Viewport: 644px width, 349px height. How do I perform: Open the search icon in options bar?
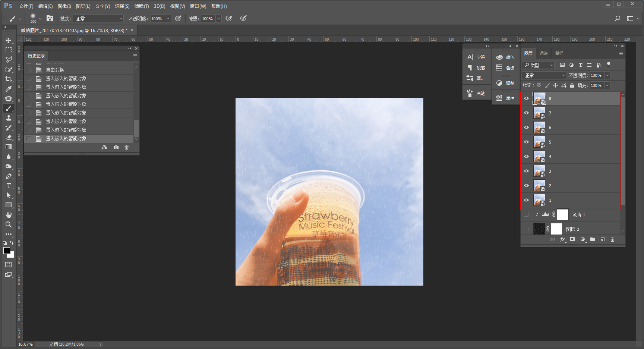click(618, 18)
